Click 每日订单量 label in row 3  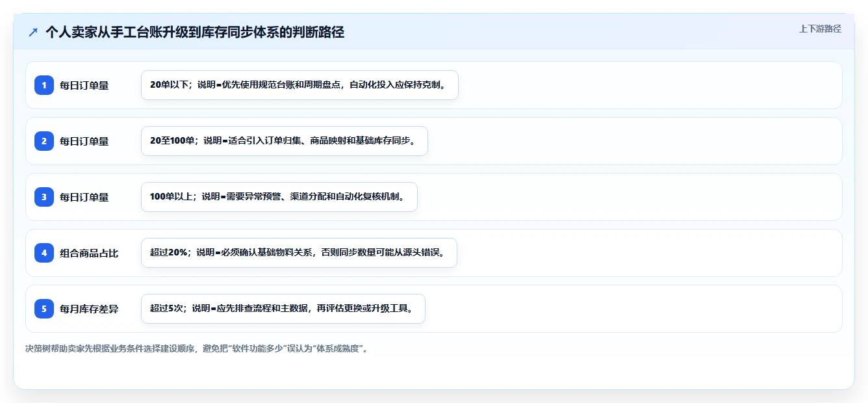[84, 197]
